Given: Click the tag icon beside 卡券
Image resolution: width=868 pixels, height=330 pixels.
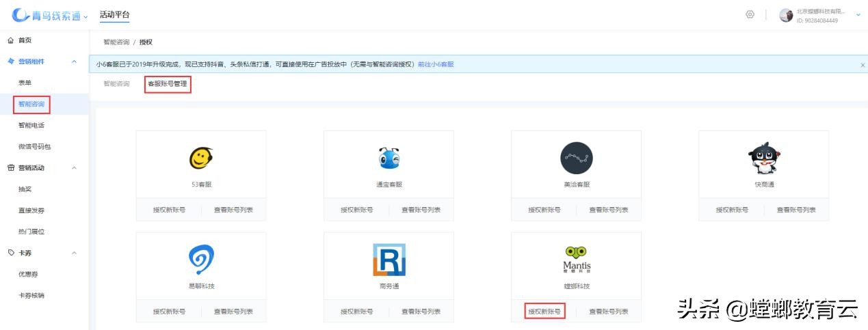Looking at the screenshot, I should click(10, 253).
